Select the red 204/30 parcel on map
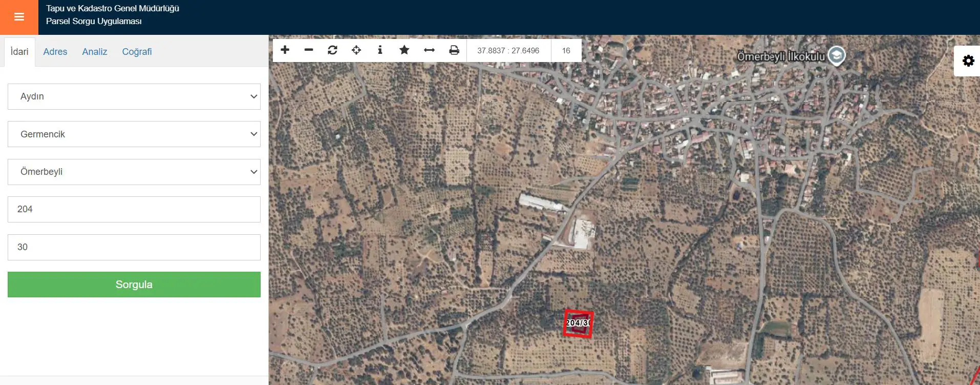Image resolution: width=980 pixels, height=385 pixels. tap(578, 323)
